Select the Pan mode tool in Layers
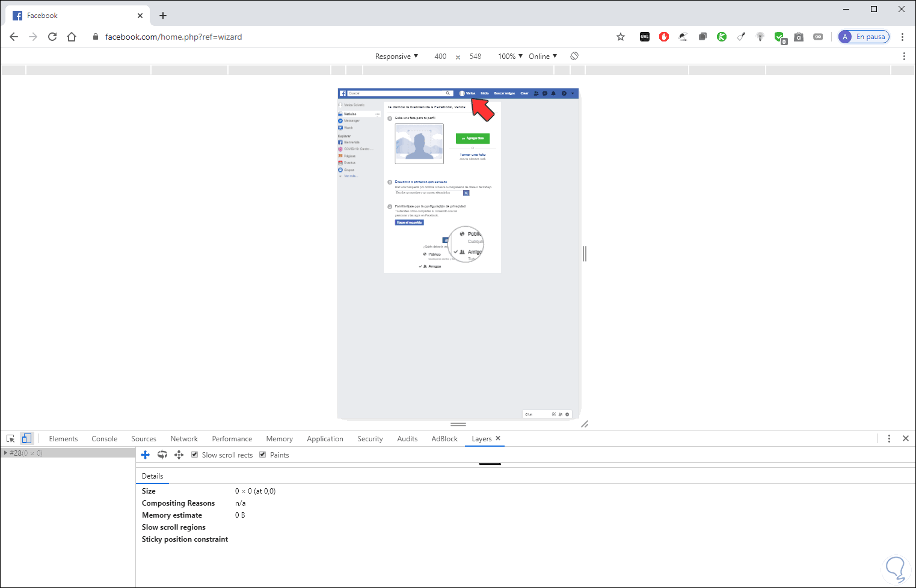The image size is (916, 588). pyautogui.click(x=145, y=455)
